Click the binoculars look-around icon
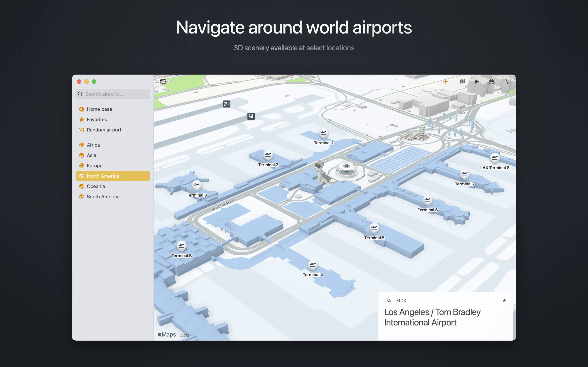This screenshot has width=588, height=367. pos(491,82)
